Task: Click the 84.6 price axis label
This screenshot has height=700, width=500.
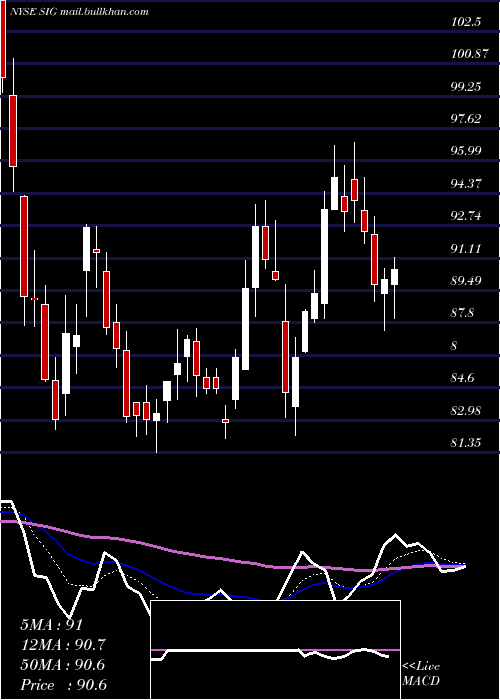Action: pos(463,379)
